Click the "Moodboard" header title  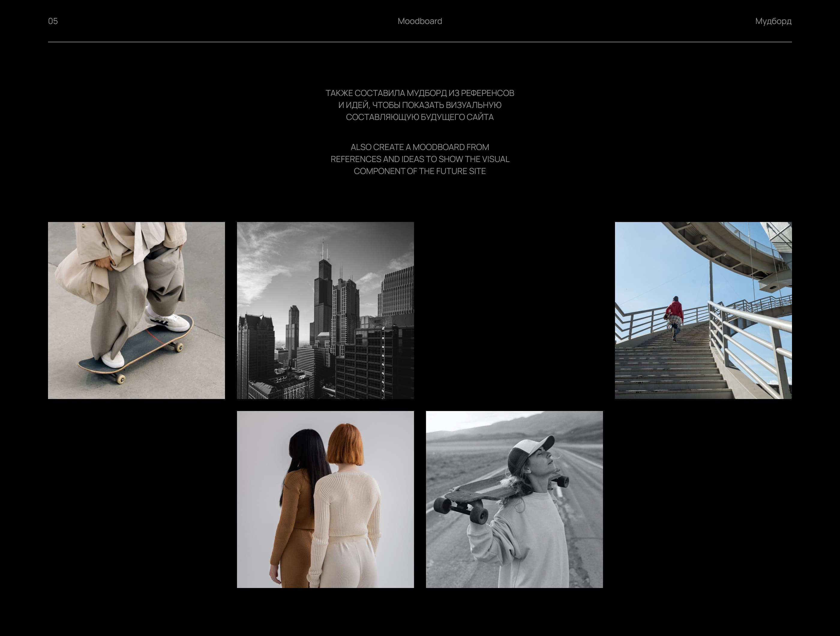coord(420,21)
